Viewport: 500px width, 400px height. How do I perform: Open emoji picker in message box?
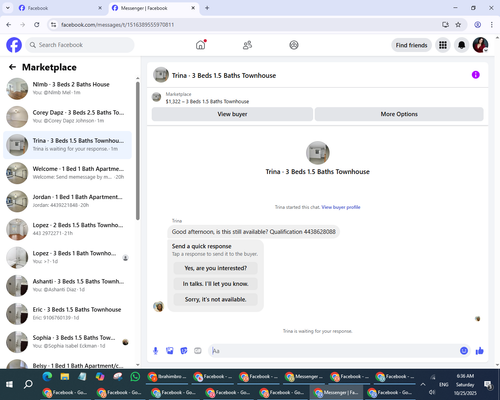(464, 351)
